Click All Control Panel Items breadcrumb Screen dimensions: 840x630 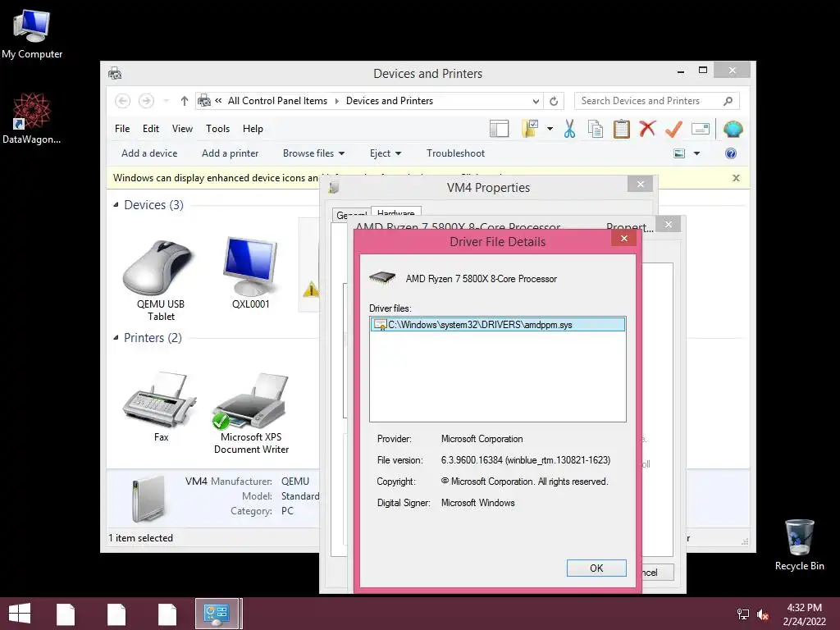pyautogui.click(x=277, y=101)
